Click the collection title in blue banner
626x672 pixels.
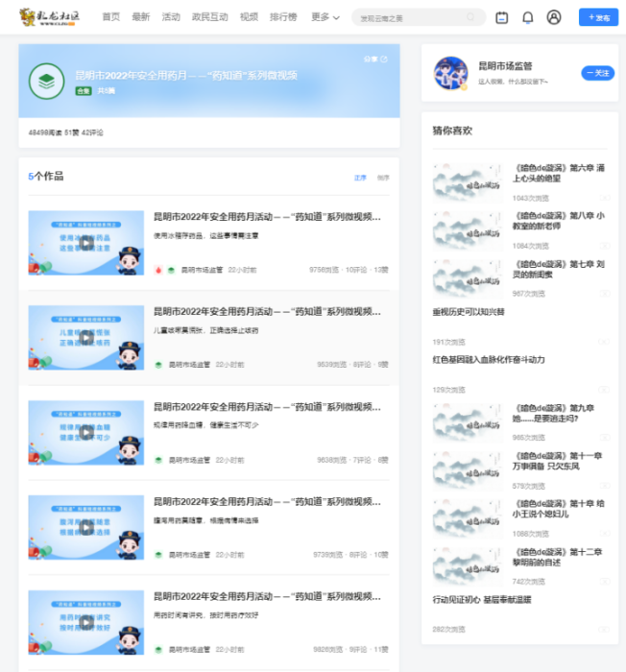(x=186, y=76)
